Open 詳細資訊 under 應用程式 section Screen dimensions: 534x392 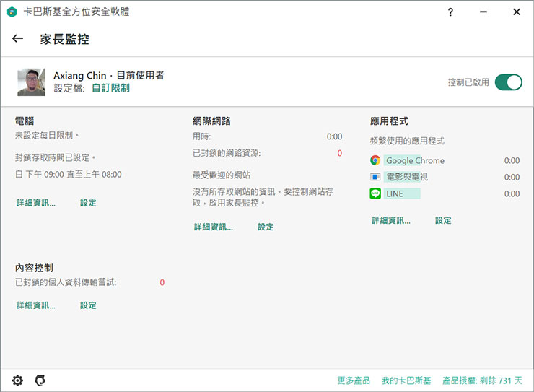[391, 220]
